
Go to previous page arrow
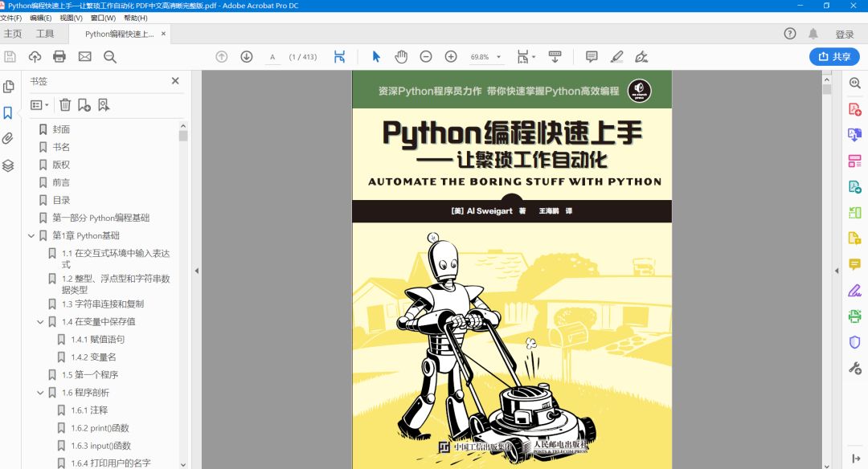[222, 56]
